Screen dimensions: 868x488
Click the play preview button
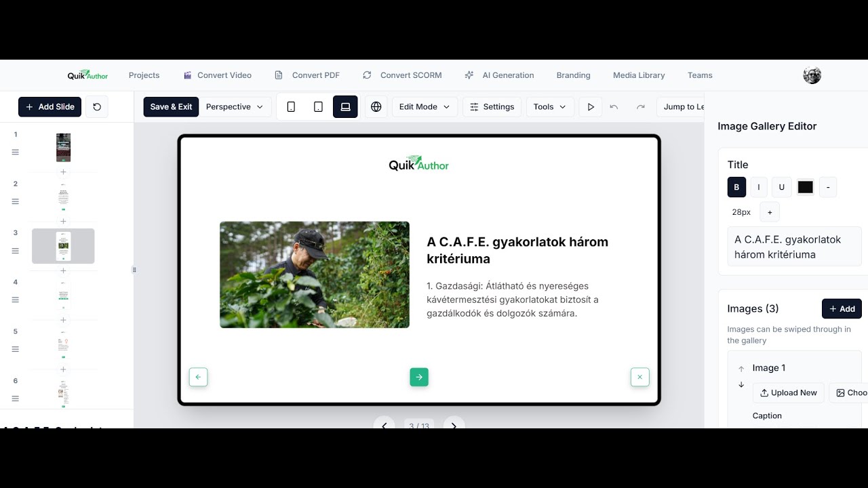[x=591, y=107]
